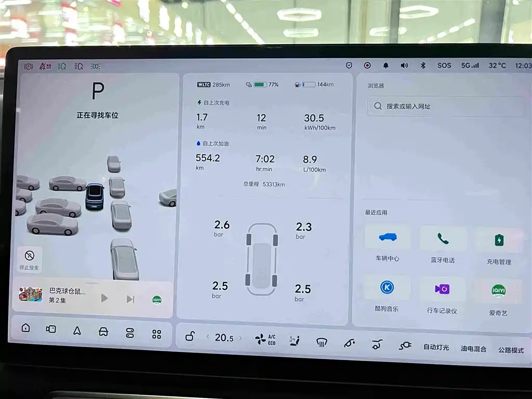This screenshot has height=399, width=532.
Task: Toggle the side mirror fold icon
Action: pyautogui.click(x=349, y=343)
